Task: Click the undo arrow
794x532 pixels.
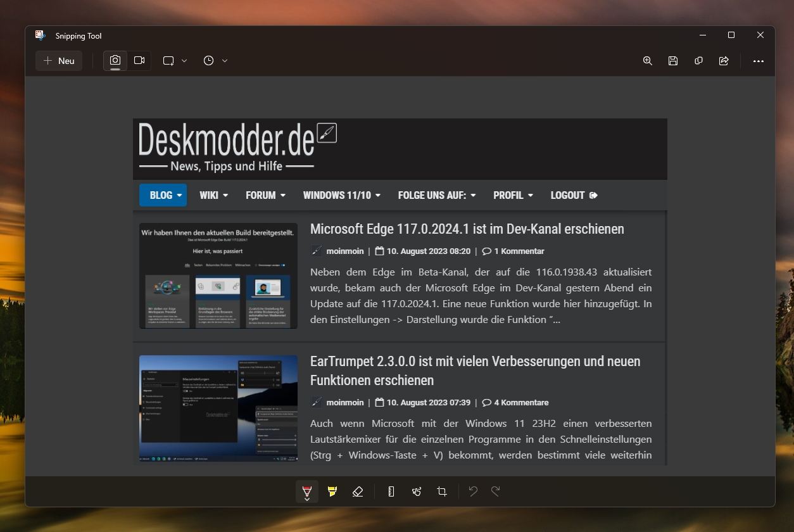Action: pos(473,491)
